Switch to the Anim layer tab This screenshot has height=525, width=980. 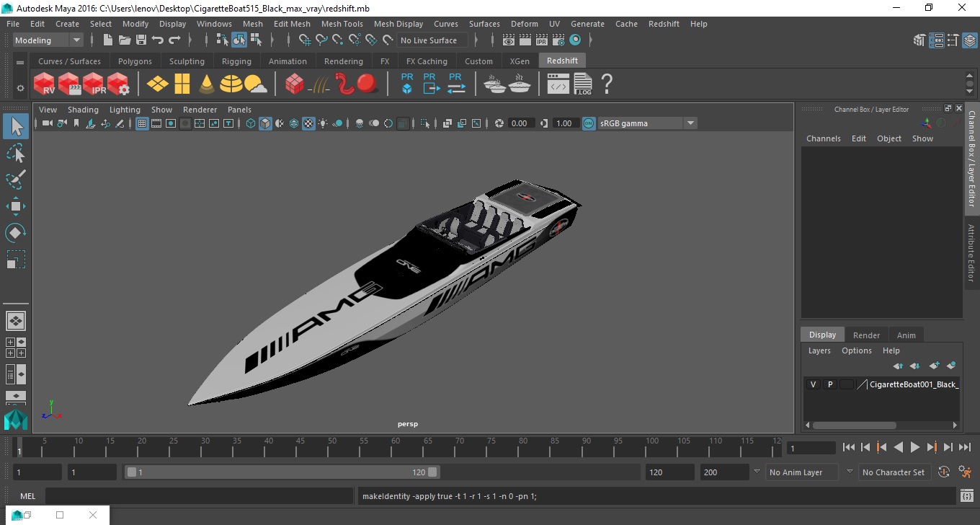coord(906,335)
